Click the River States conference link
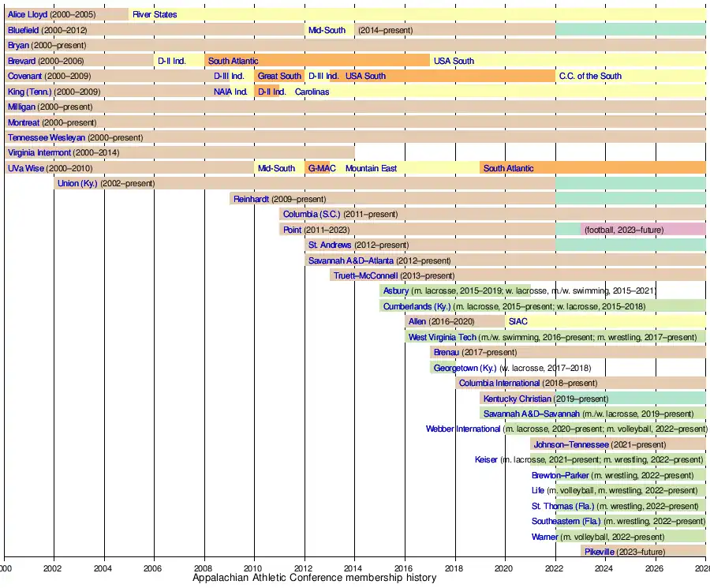This screenshot has width=710, height=588. [155, 14]
